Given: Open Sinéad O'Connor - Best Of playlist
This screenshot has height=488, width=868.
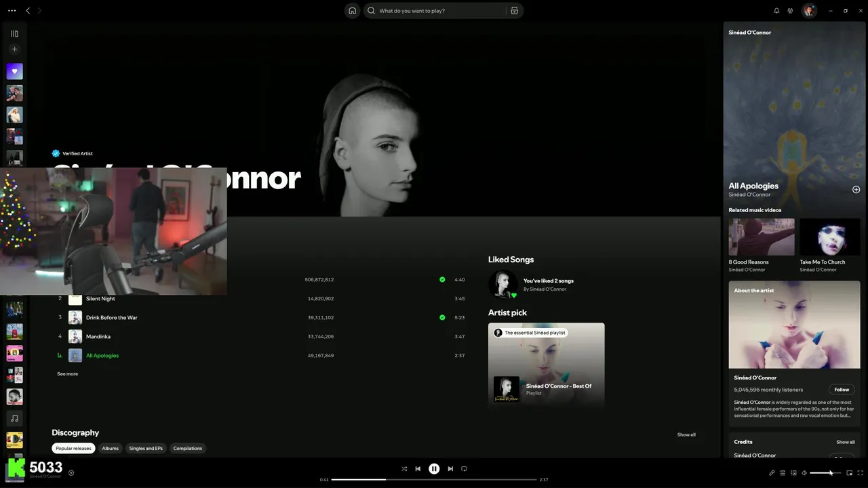Looking at the screenshot, I should (x=559, y=386).
